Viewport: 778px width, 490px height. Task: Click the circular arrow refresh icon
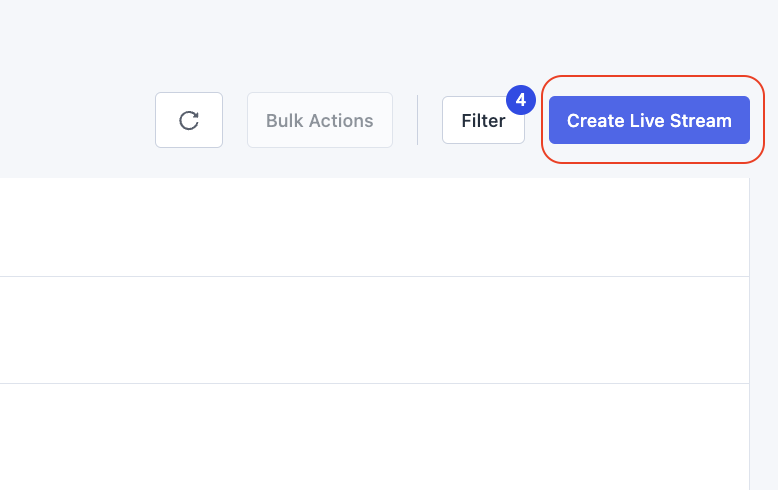189,121
